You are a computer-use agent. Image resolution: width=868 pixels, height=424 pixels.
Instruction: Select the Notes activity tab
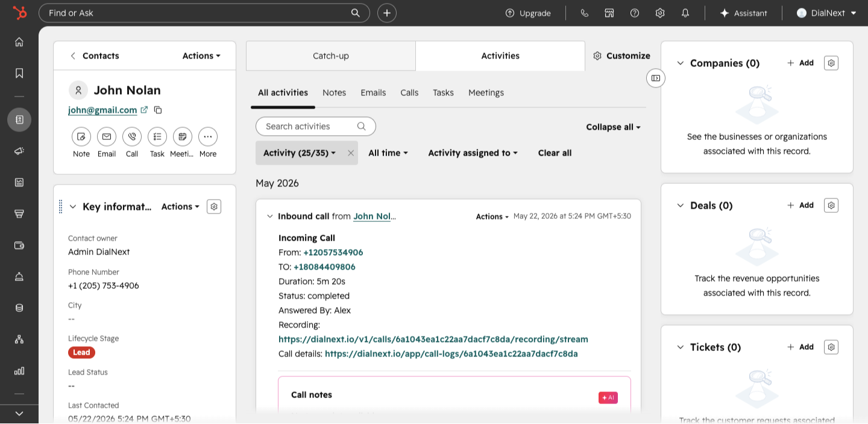(334, 92)
